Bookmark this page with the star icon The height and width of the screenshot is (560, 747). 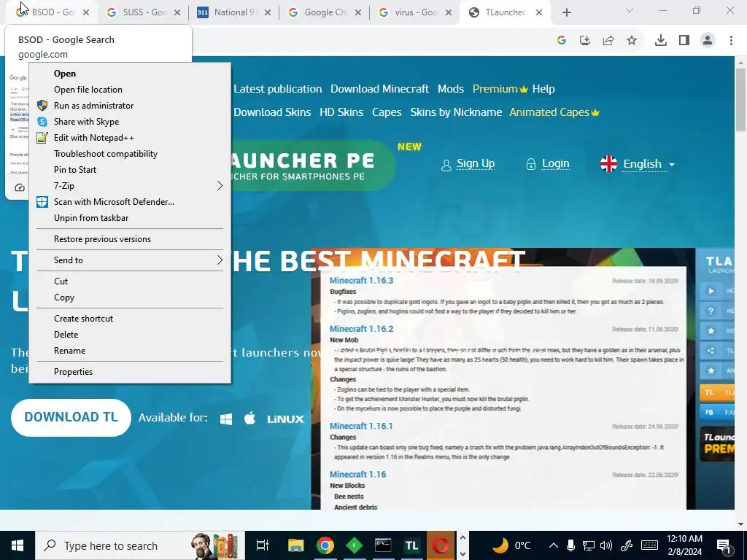632,41
